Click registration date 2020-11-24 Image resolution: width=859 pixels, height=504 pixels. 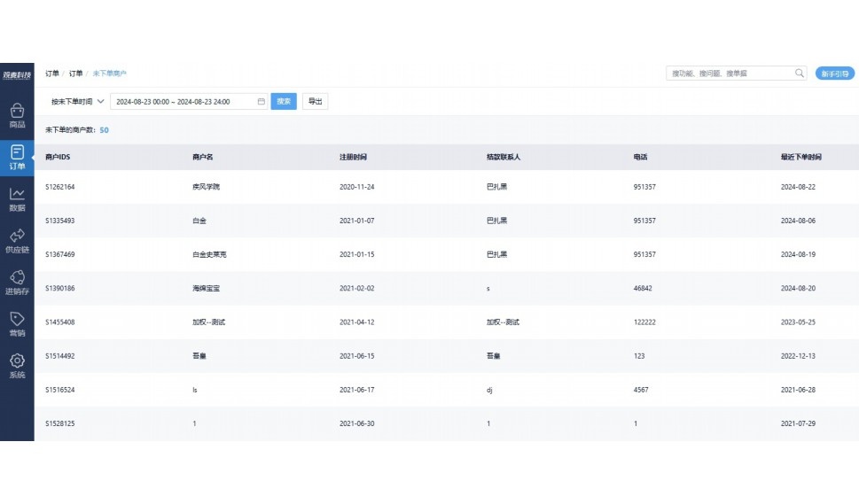(x=356, y=187)
